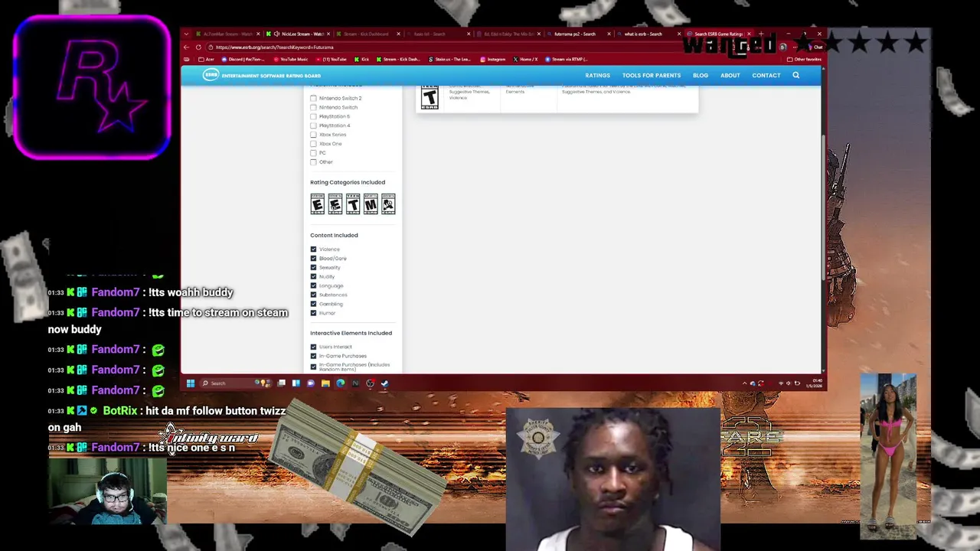980x551 pixels.
Task: Check the PC platform box
Action: pos(313,153)
